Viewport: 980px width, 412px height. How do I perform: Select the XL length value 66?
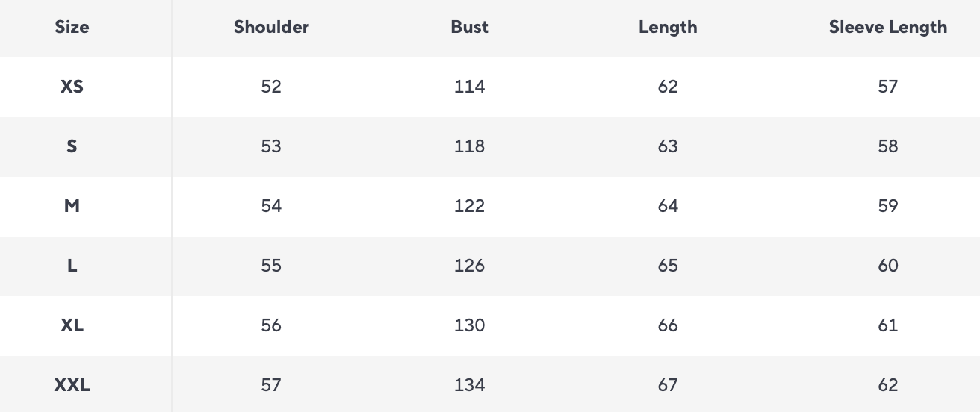click(x=668, y=325)
